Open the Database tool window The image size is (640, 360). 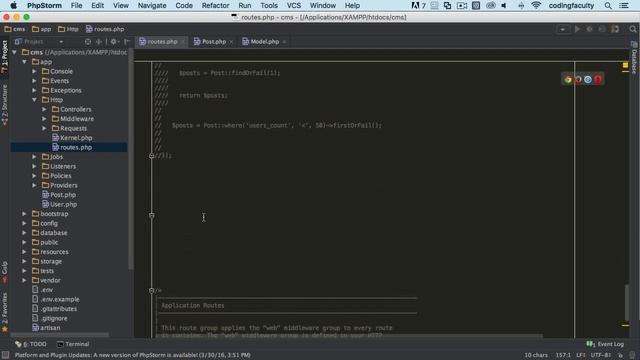point(634,58)
